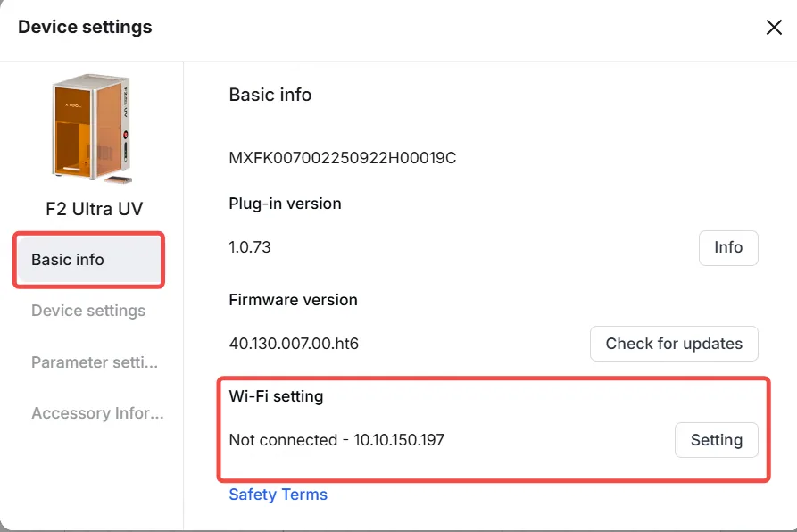
Task: Select the Basic info sidebar tab
Action: click(x=89, y=260)
